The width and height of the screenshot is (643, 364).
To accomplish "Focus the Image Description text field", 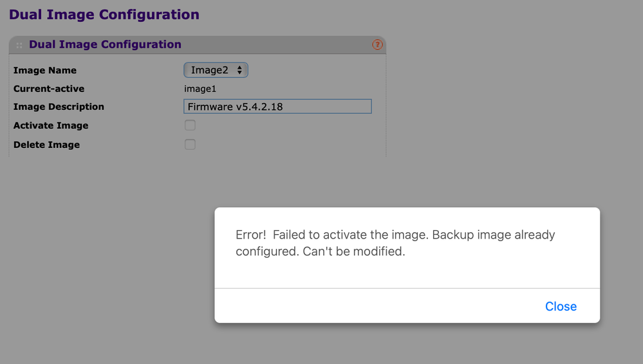I will click(277, 107).
